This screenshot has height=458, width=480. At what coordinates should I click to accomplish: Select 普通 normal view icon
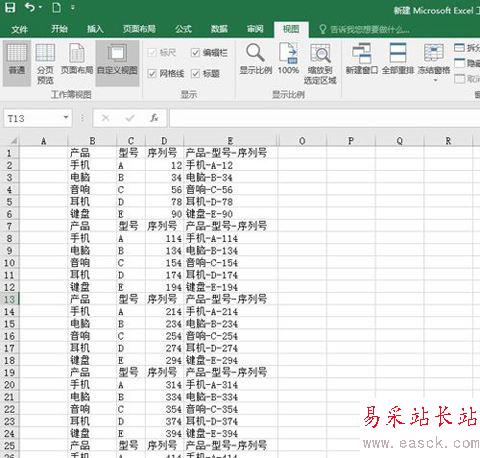(x=17, y=63)
